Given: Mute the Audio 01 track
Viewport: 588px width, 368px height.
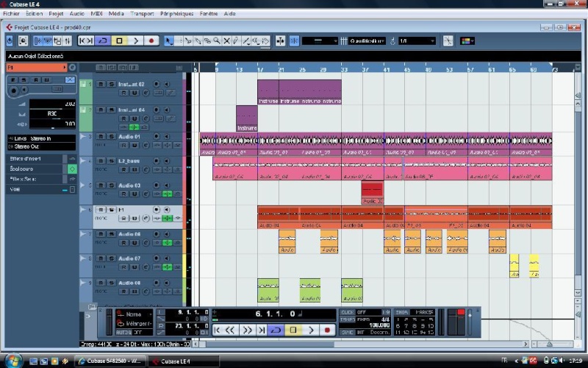Looking at the screenshot, I should 101,136.
